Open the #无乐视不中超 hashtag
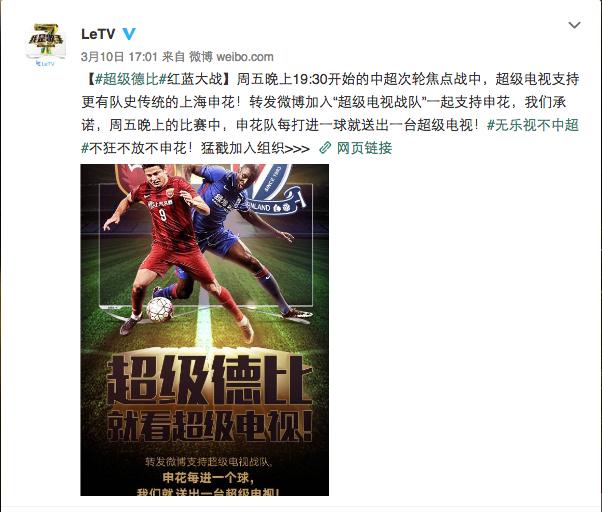The image size is (602, 512). (533, 125)
